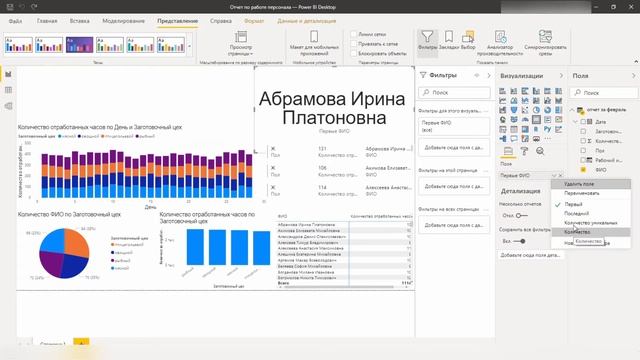This screenshot has width=640, height=360.
Task: Switch to Model view in left sidebar
Action: point(8,106)
